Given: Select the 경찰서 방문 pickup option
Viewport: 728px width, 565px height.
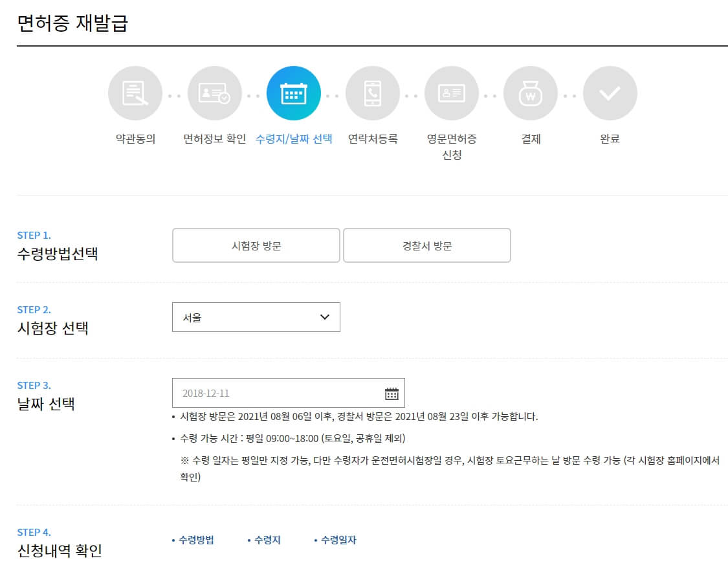Looking at the screenshot, I should point(427,245).
